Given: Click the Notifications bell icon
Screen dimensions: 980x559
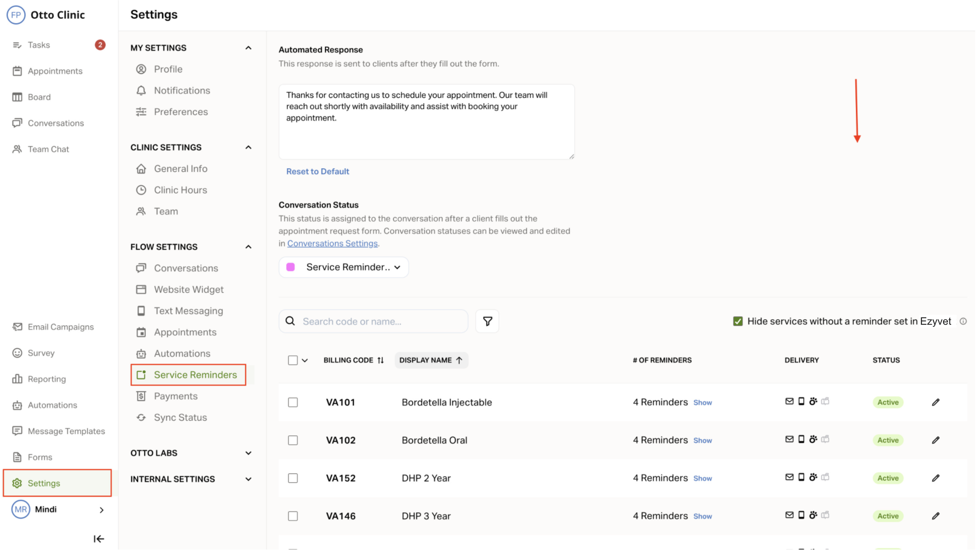Looking at the screenshot, I should pyautogui.click(x=141, y=90).
